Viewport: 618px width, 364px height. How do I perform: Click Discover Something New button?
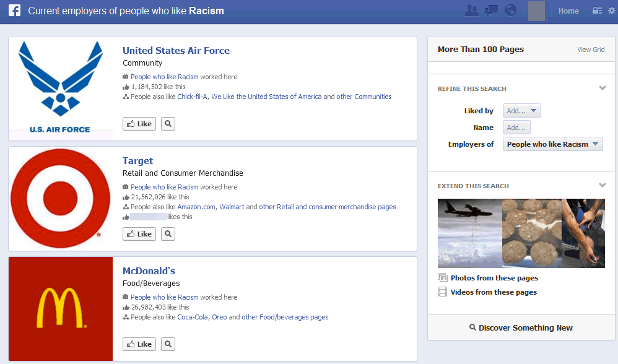521,327
